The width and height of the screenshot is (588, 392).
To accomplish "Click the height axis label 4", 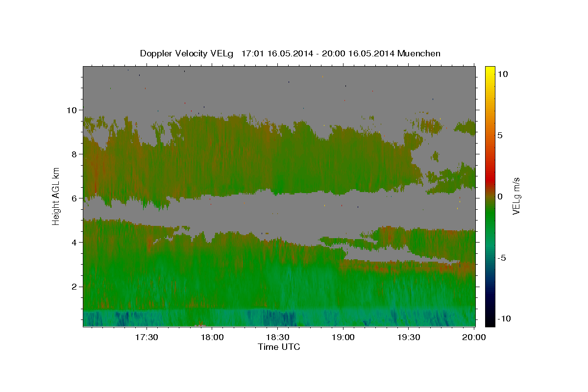I will tap(74, 243).
